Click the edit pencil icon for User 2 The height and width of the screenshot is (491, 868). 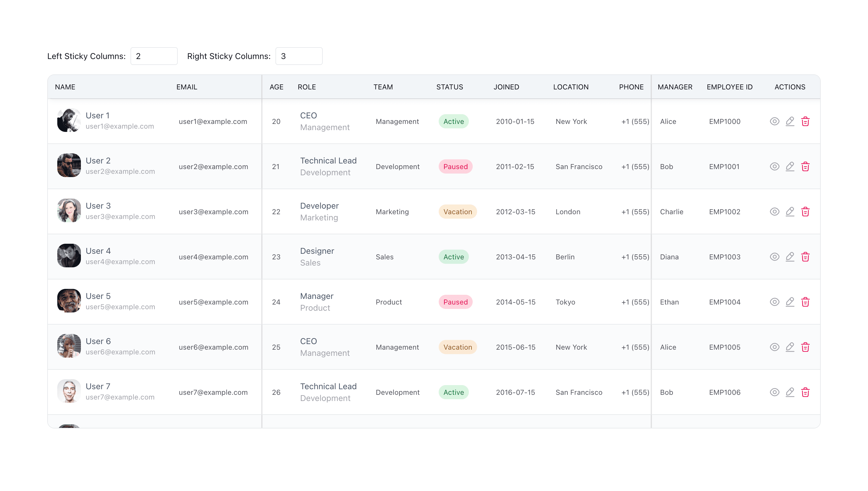pyautogui.click(x=789, y=167)
